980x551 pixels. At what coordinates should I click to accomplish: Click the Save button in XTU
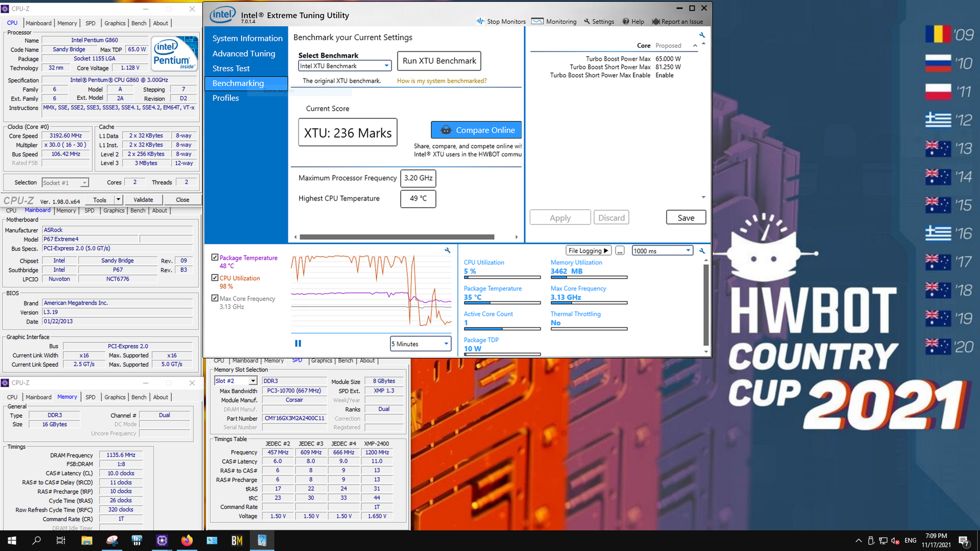coord(686,217)
